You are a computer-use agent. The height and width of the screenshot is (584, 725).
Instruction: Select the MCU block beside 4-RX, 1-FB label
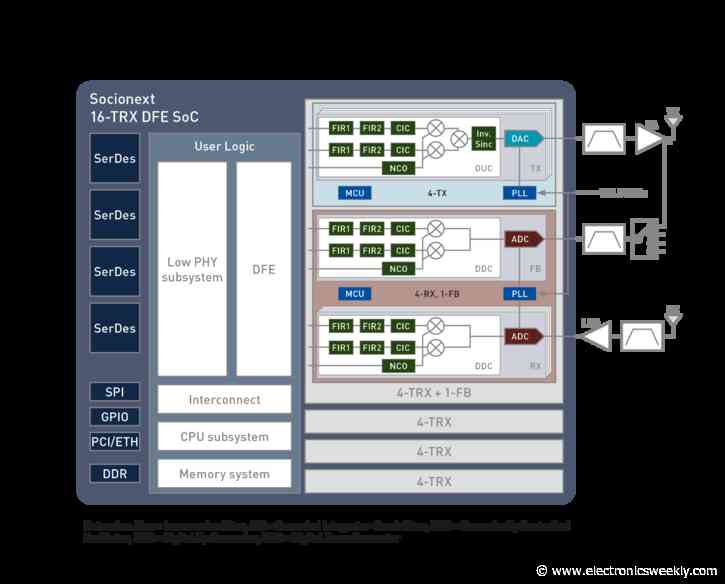[355, 294]
